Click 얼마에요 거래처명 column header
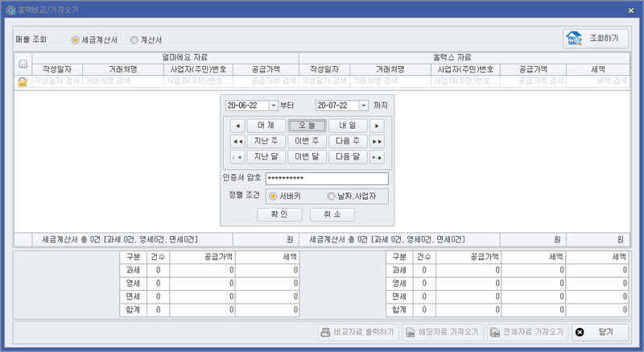Screen dimensions: 644x352 click(123, 69)
